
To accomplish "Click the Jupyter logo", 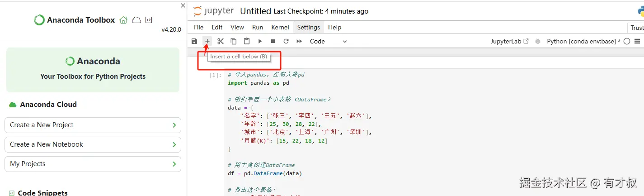I will 213,11.
